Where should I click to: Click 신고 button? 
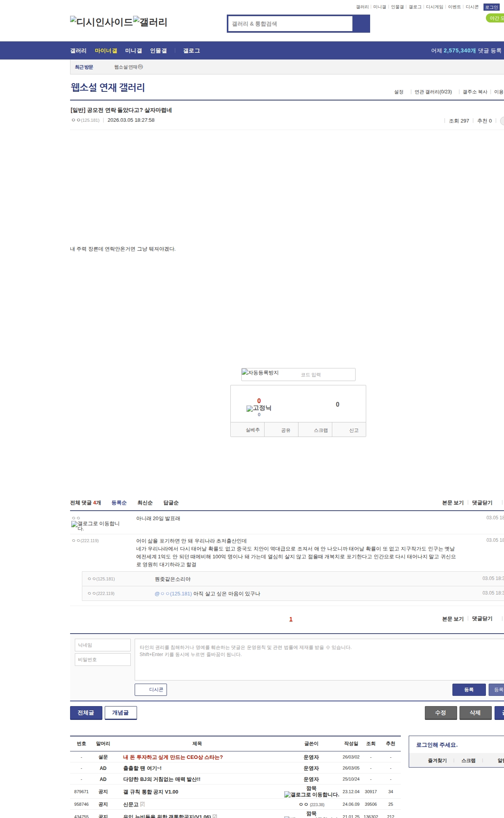pos(349,430)
